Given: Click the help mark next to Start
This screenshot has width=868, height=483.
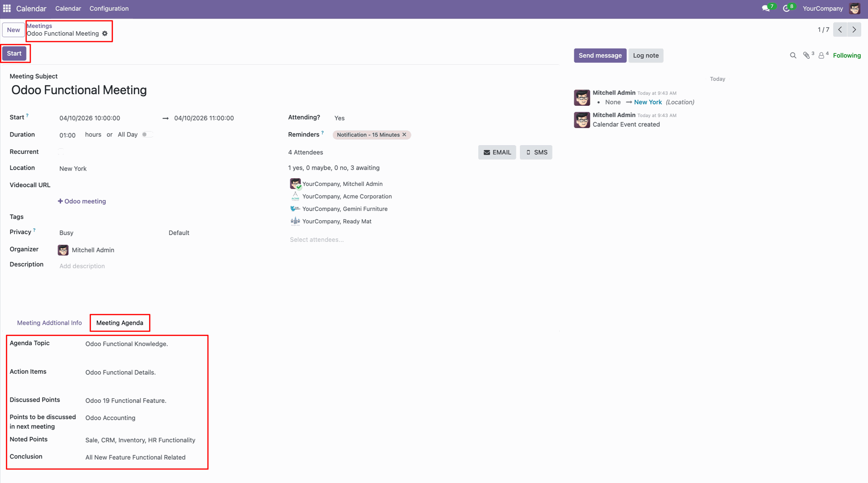Looking at the screenshot, I should pyautogui.click(x=27, y=116).
